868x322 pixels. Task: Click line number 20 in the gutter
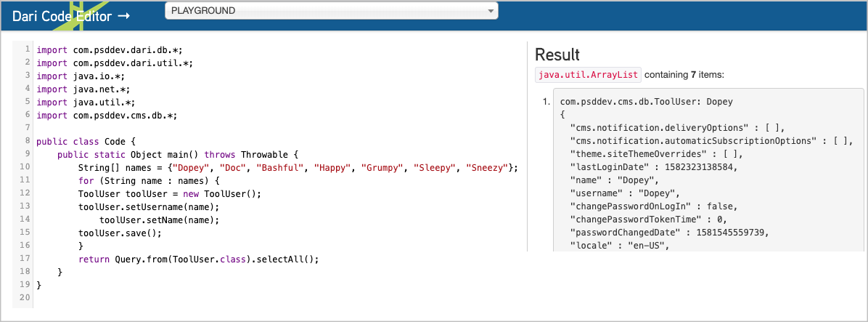(x=26, y=297)
